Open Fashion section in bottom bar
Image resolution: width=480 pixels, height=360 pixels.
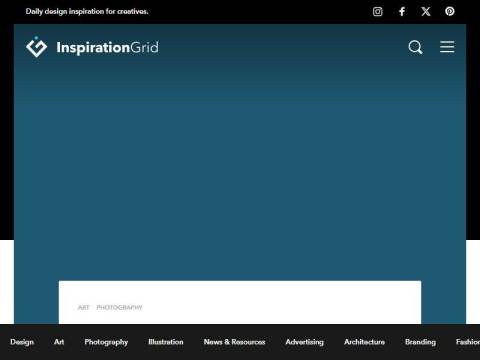click(x=468, y=342)
